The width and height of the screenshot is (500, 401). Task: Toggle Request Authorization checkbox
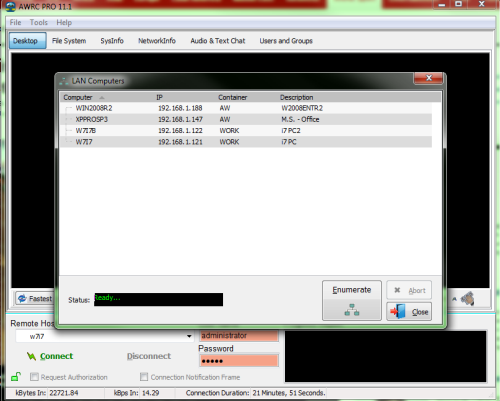34,377
